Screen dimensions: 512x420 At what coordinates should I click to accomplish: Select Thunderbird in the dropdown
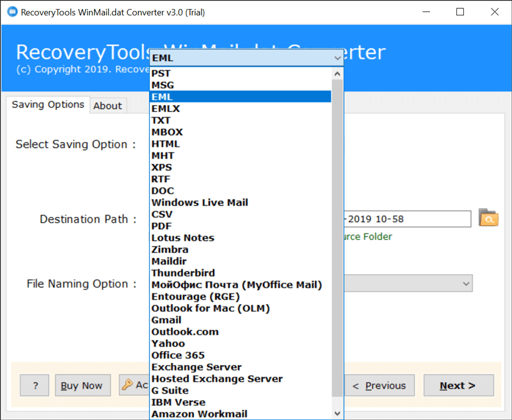[x=241, y=273]
